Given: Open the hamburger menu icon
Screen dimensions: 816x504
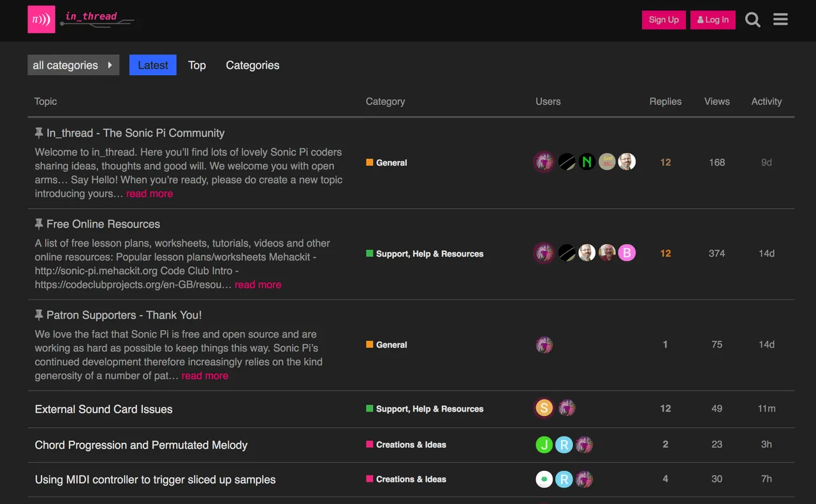Looking at the screenshot, I should pos(781,20).
